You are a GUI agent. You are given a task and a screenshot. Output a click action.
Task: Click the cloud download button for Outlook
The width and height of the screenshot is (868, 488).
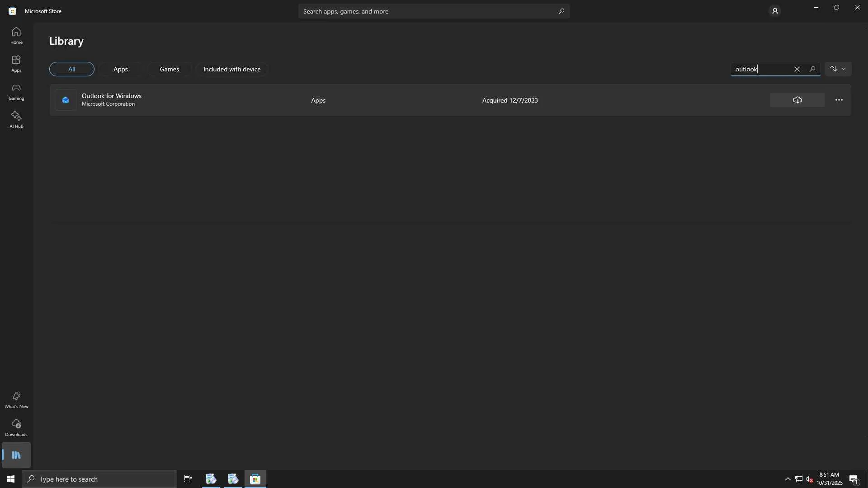(797, 100)
